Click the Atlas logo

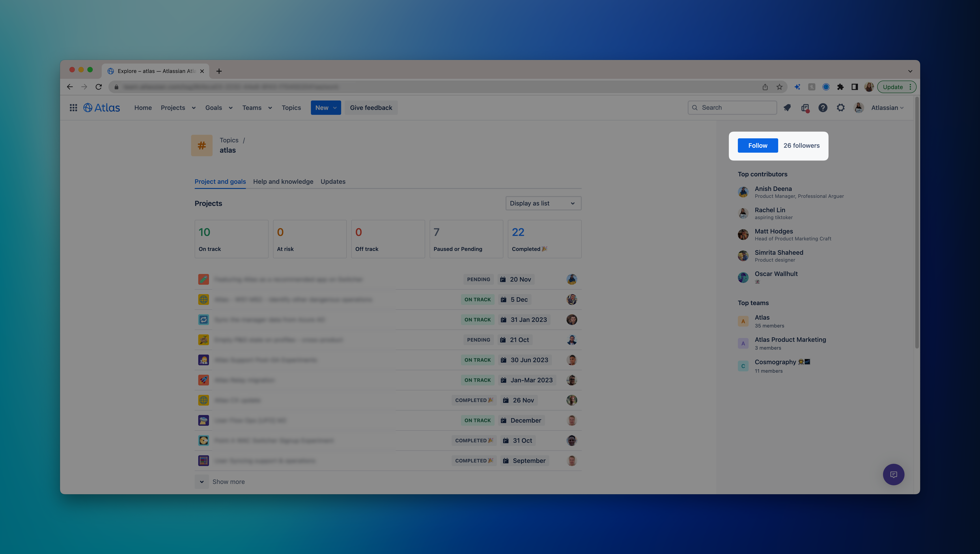point(102,108)
